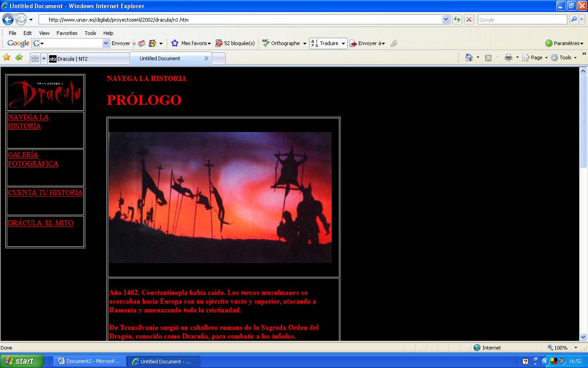Click Add to Favorites star-plus icon
The width and height of the screenshot is (588, 368).
tap(19, 57)
